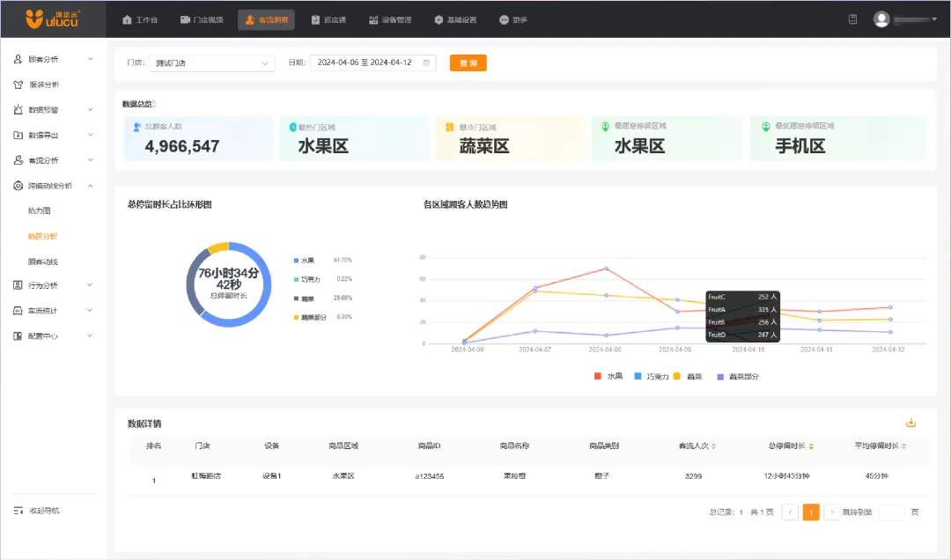This screenshot has height=560, width=951.
Task: Click the a123456 product ID cell
Action: coord(430,476)
